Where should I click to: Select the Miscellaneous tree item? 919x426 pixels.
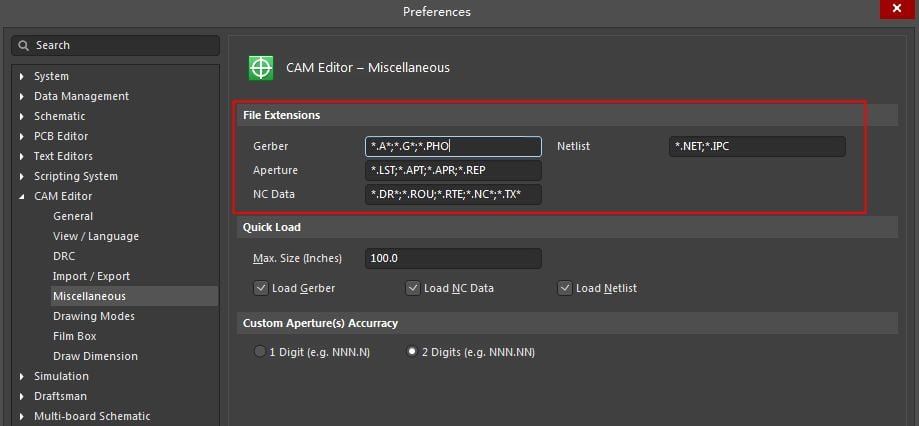[134, 296]
